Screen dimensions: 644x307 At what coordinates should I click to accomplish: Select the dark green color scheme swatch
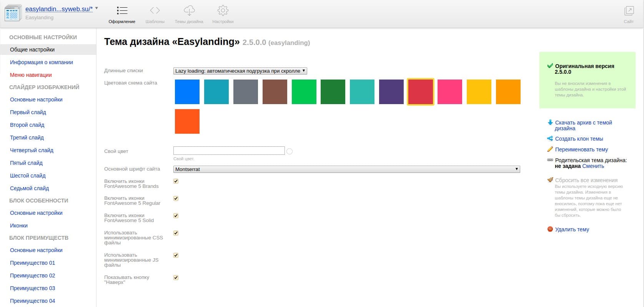tap(333, 92)
